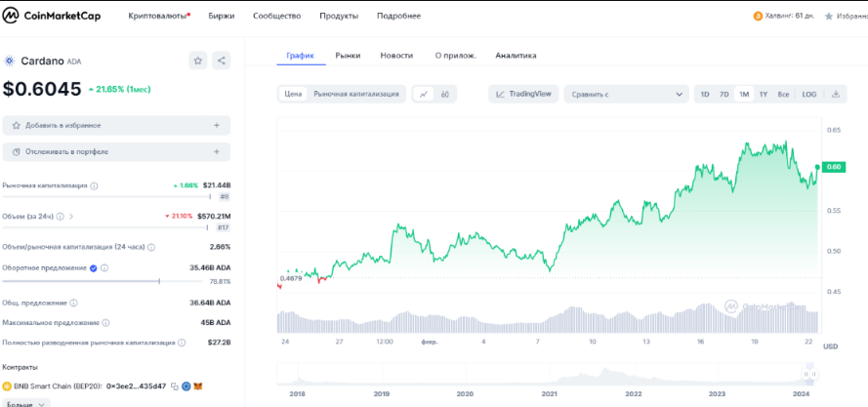The image size is (868, 407).
Task: Open the Сравнить с dropdown
Action: click(x=626, y=94)
